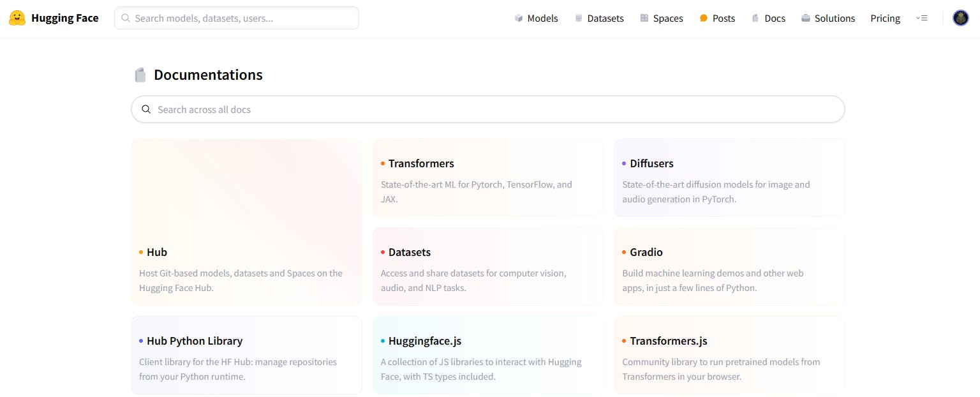Click the Models cube icon
Viewport: 980px width, 397px height.
coord(519,18)
